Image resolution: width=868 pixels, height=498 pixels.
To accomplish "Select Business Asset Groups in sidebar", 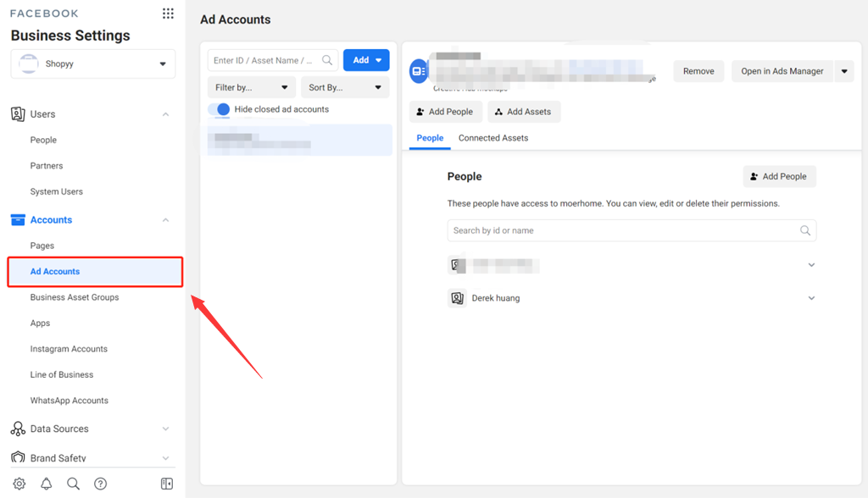I will pyautogui.click(x=75, y=297).
